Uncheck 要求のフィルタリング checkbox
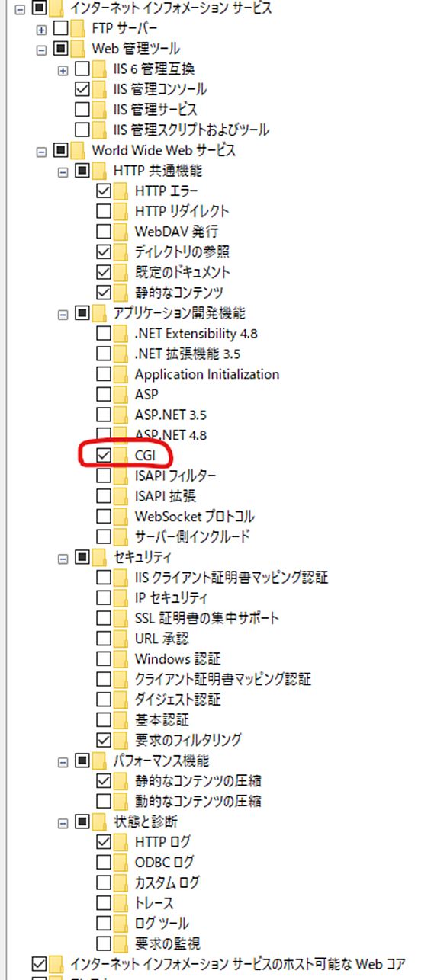 (x=104, y=740)
